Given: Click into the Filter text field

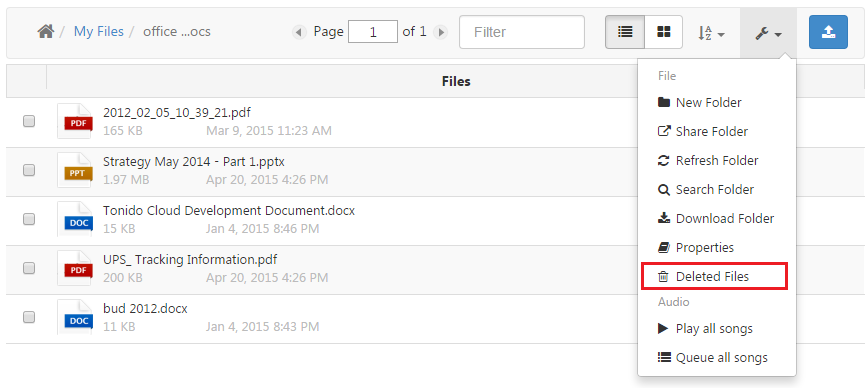Looking at the screenshot, I should [522, 32].
